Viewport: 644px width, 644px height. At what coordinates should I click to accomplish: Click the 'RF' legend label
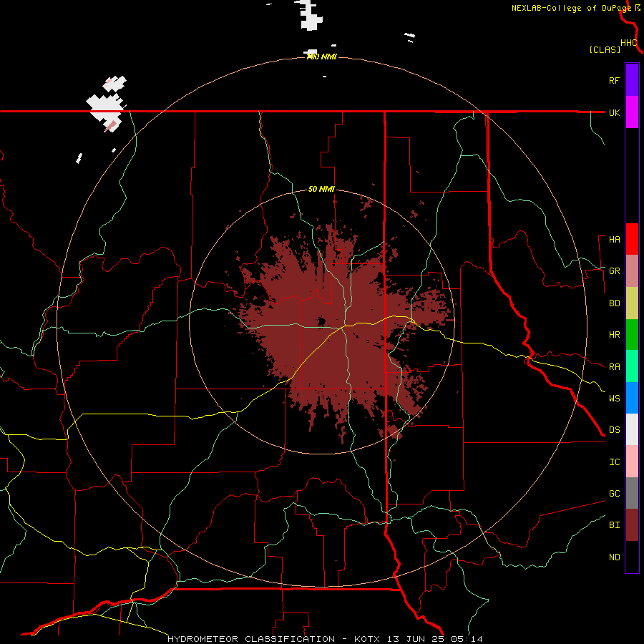click(x=614, y=80)
